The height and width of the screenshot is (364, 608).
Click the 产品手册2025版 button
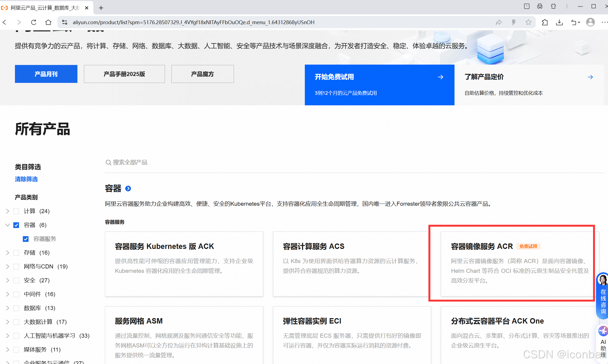tap(124, 74)
